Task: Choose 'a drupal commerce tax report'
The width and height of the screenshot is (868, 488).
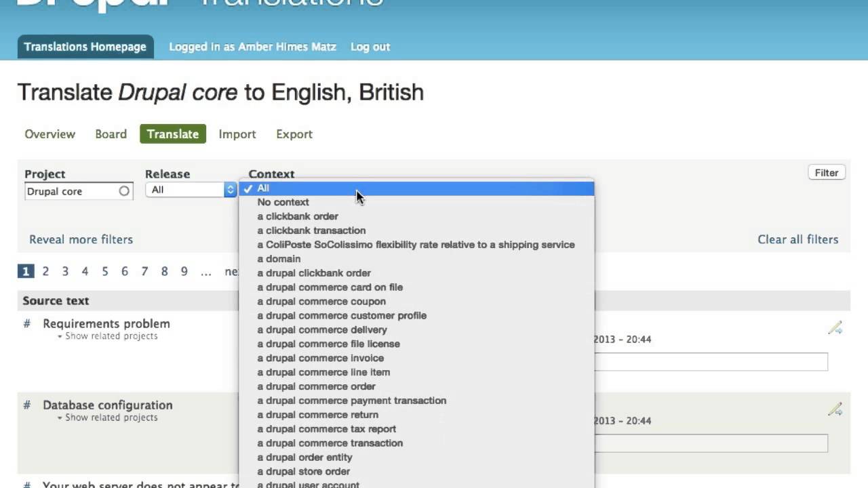Action: (416, 430)
